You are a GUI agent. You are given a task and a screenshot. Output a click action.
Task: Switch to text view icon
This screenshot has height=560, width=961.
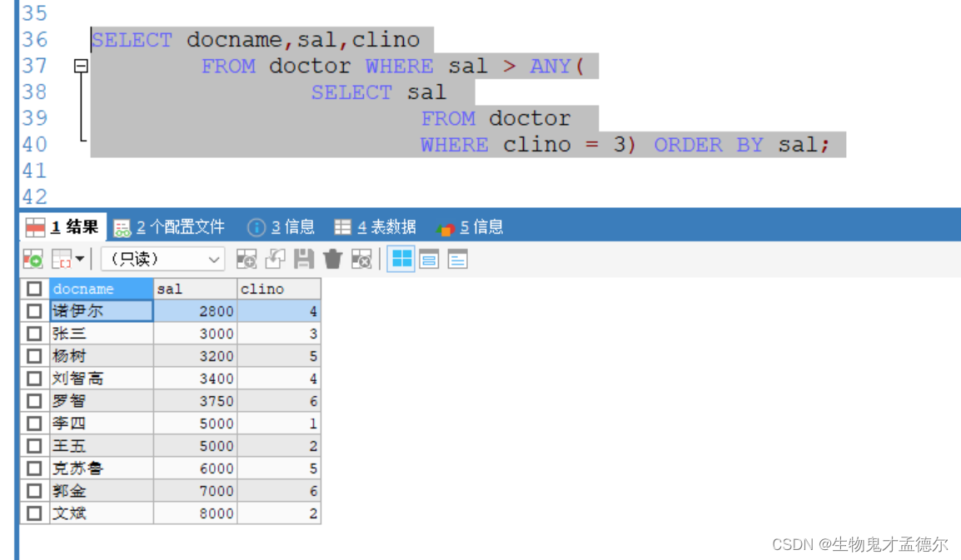[x=457, y=259]
